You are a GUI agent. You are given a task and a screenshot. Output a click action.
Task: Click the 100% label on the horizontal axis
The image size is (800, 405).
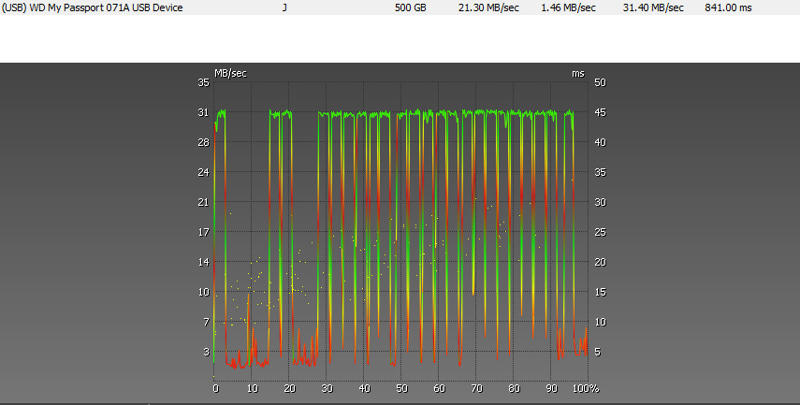pos(586,388)
